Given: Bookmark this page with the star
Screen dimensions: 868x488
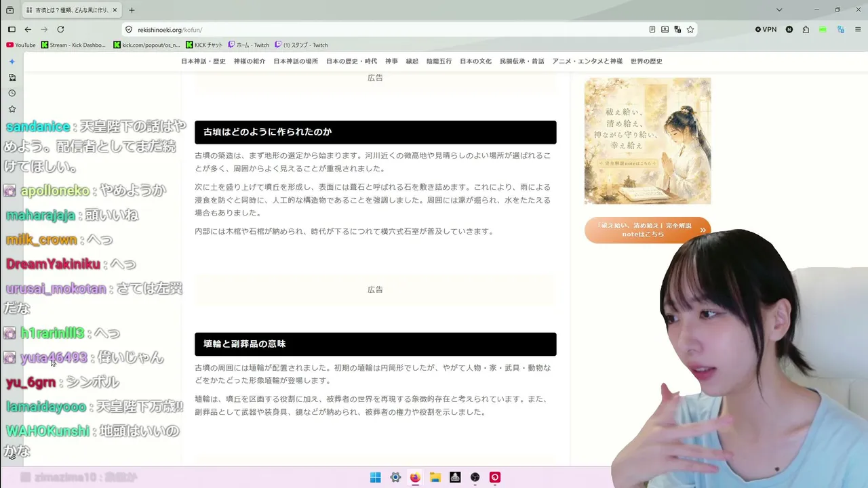Looking at the screenshot, I should (x=690, y=30).
